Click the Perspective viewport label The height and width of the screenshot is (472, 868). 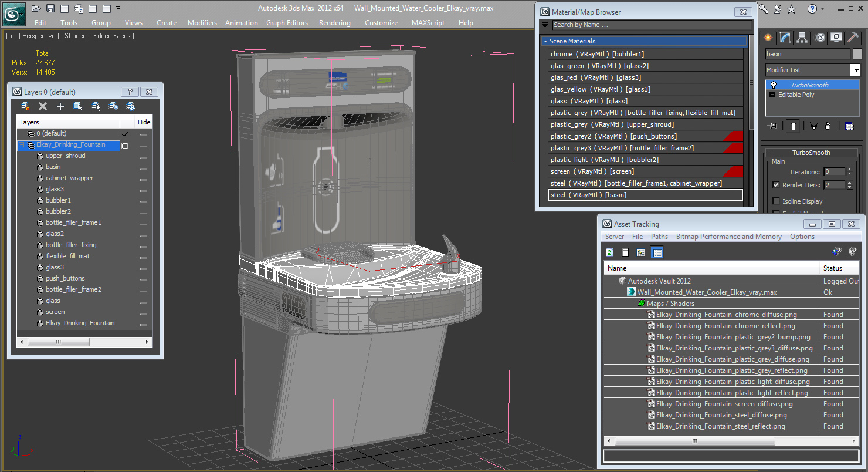(40, 36)
